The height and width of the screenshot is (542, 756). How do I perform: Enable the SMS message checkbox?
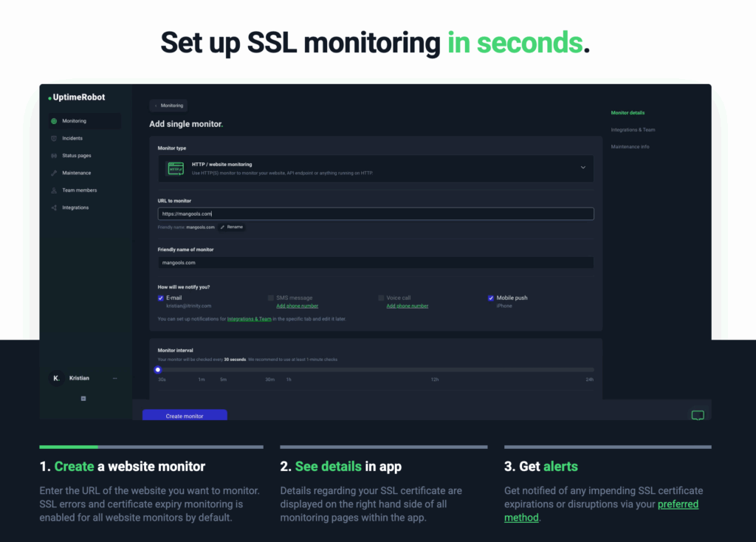271,298
